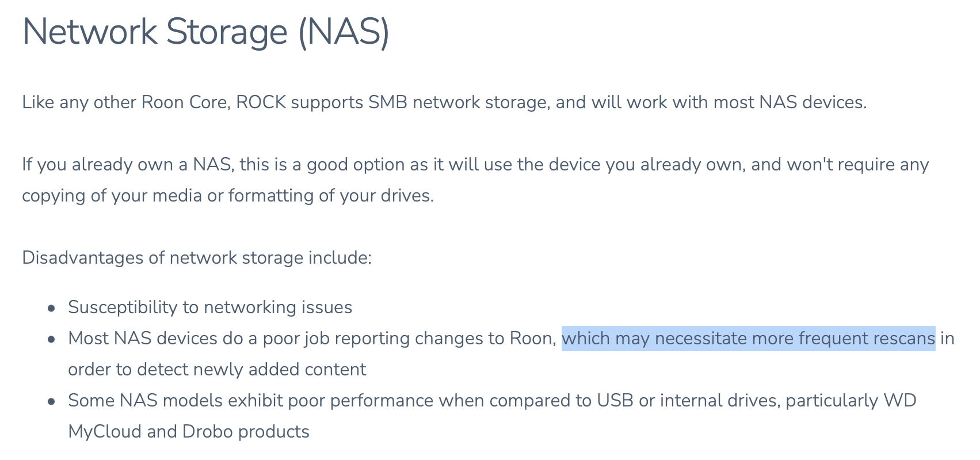Click the 'Susceptibility to networking issues' bullet text
The height and width of the screenshot is (460, 980).
coord(210,307)
